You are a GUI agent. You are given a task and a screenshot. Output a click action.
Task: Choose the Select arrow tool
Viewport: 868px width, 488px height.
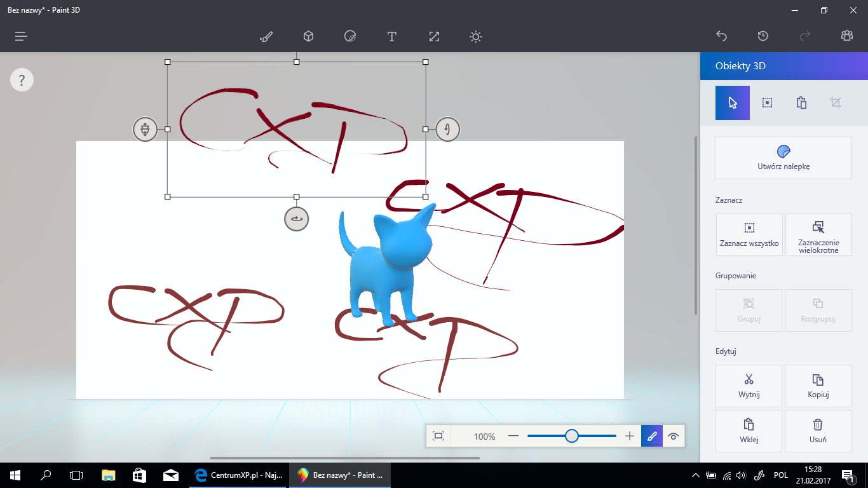(733, 103)
